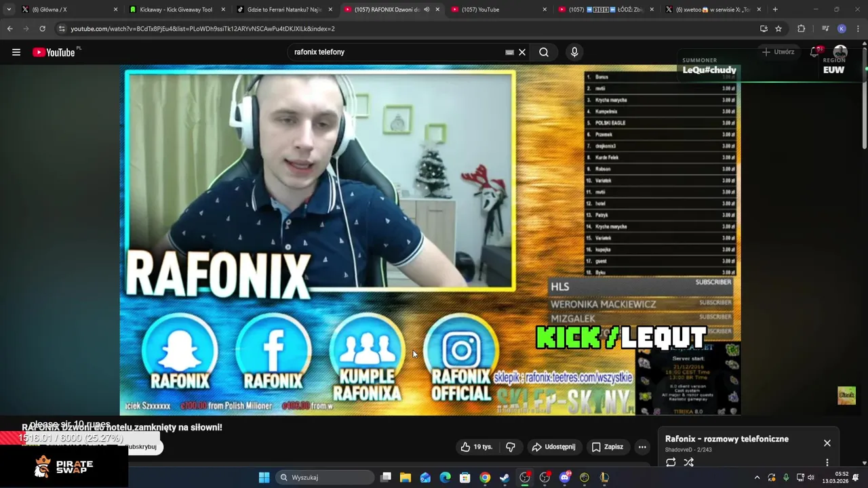The height and width of the screenshot is (488, 868).
Task: Open the on-screen keyboard in search box
Action: [x=509, y=52]
